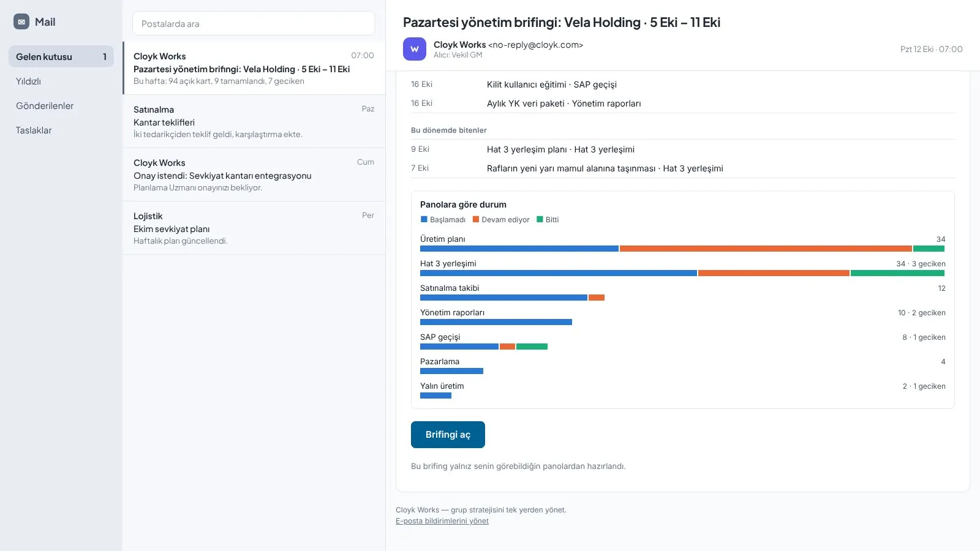Open the Brifingi aç button
980x551 pixels.
pos(448,435)
